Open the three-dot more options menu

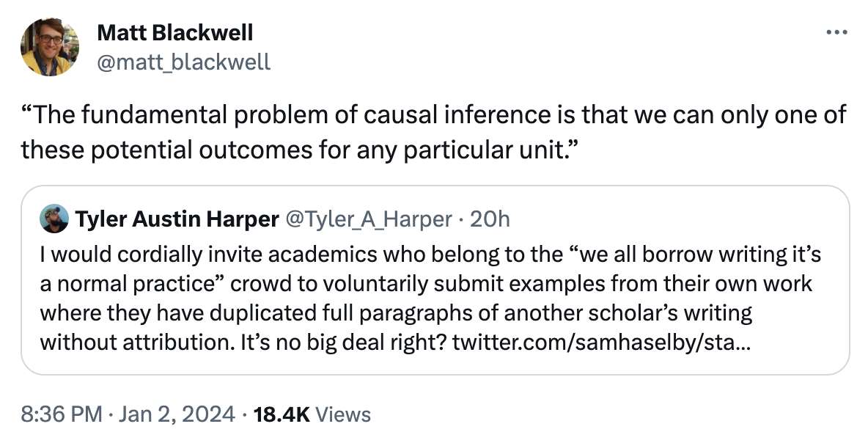coord(836,33)
